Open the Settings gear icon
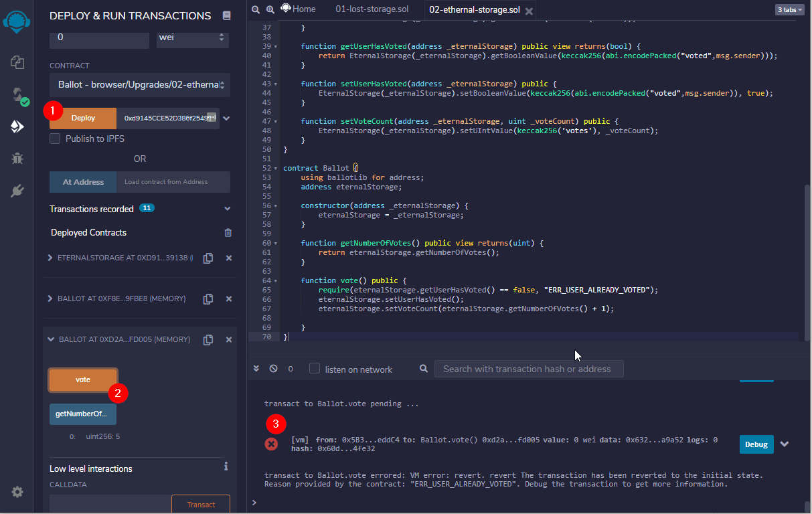This screenshot has width=812, height=514. [x=17, y=492]
